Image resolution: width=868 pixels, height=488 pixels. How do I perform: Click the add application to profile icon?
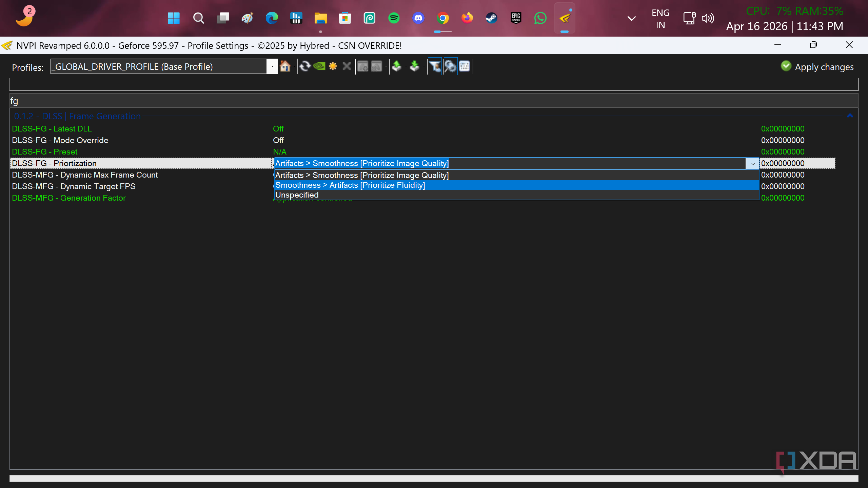click(363, 66)
